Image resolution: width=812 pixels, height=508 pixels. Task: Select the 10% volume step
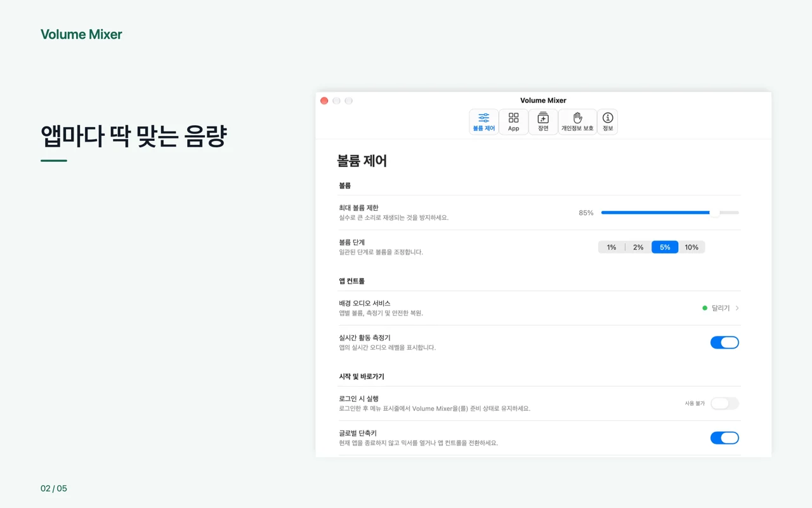[x=691, y=247]
